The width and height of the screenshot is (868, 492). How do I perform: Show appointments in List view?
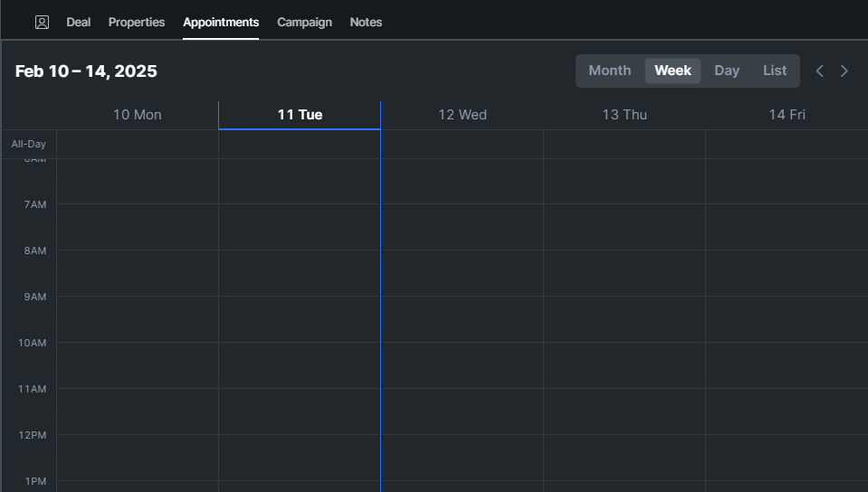click(775, 71)
